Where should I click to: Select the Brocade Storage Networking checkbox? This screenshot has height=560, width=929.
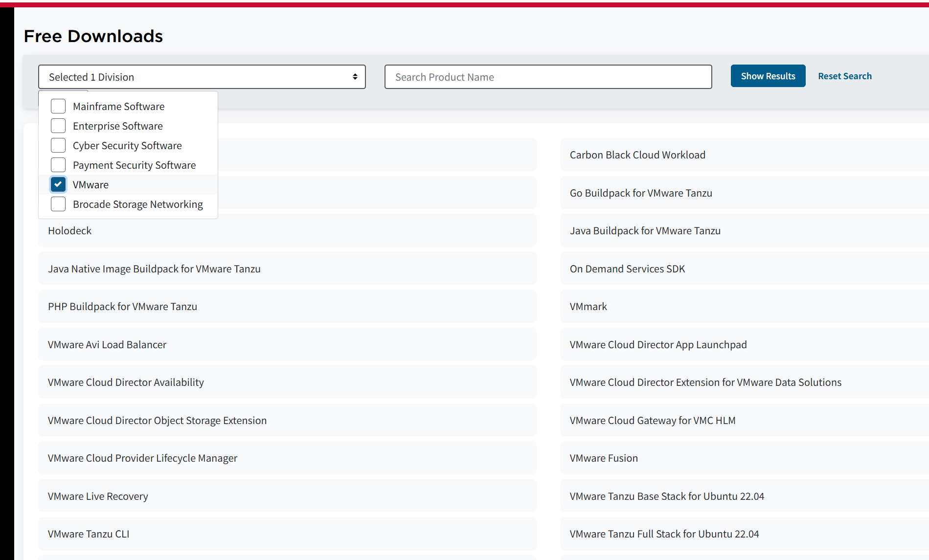(58, 204)
